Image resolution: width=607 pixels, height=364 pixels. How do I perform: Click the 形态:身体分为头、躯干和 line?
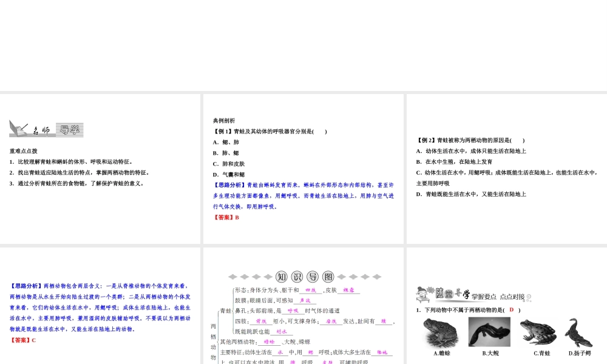pyautogui.click(x=297, y=290)
